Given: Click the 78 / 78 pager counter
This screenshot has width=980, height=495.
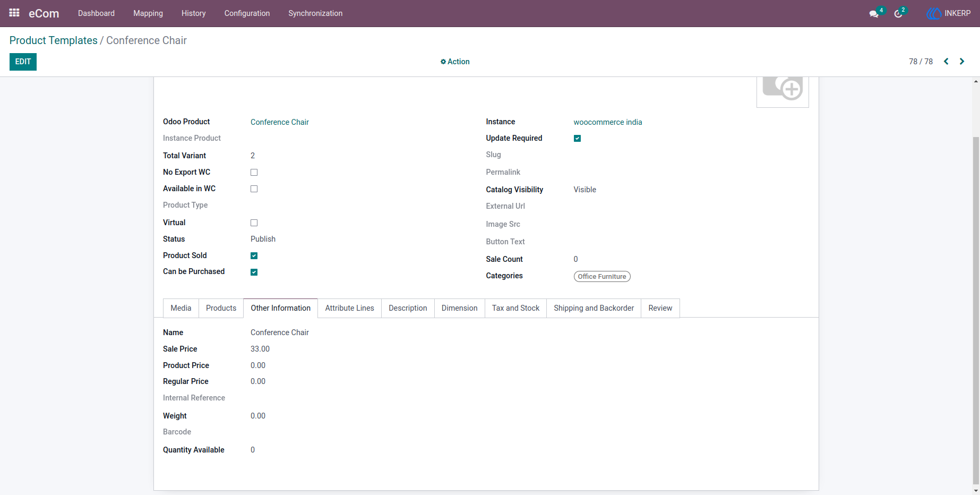Looking at the screenshot, I should pyautogui.click(x=921, y=62).
